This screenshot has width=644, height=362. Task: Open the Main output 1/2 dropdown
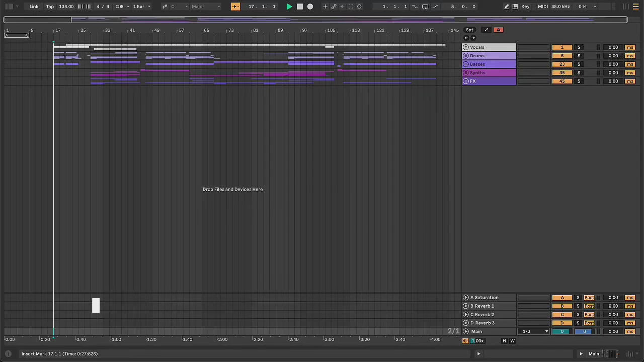point(533,331)
